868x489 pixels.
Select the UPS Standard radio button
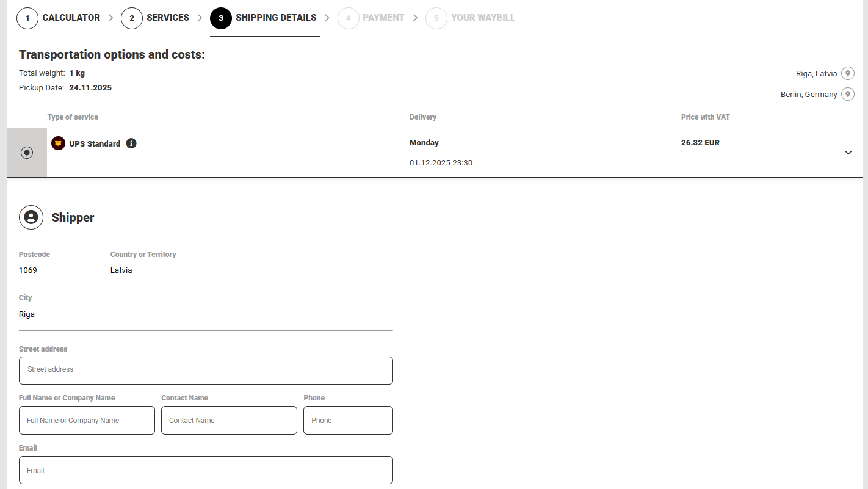click(27, 153)
